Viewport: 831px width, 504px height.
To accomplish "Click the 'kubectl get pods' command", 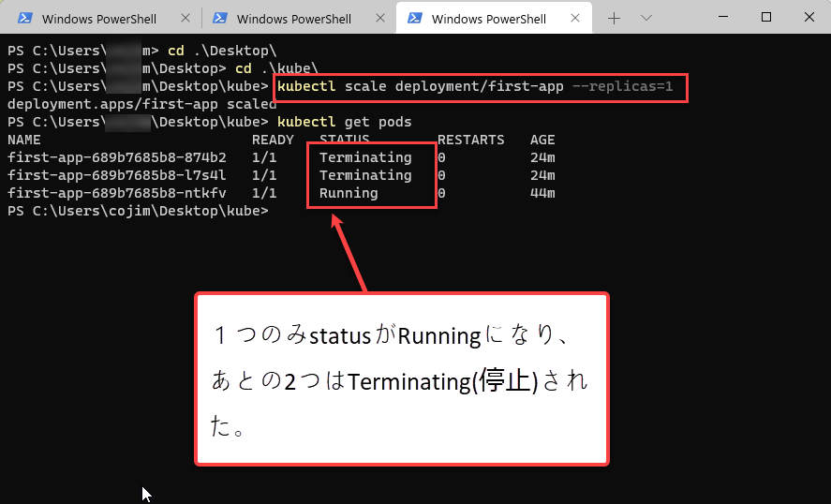I will [x=345, y=122].
